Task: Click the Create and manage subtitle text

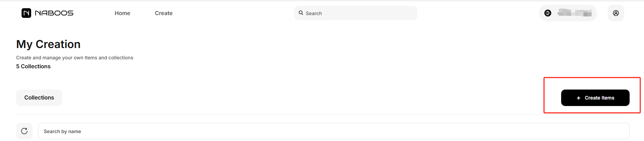Action: [75, 58]
